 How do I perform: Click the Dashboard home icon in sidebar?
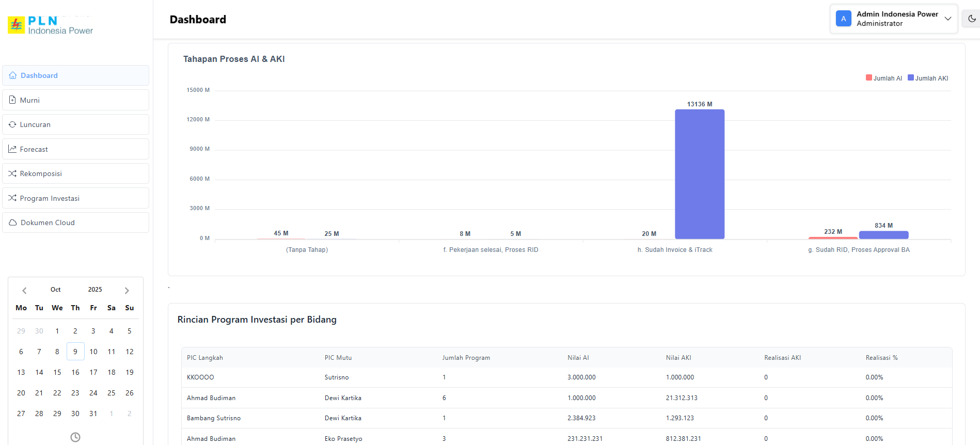13,75
